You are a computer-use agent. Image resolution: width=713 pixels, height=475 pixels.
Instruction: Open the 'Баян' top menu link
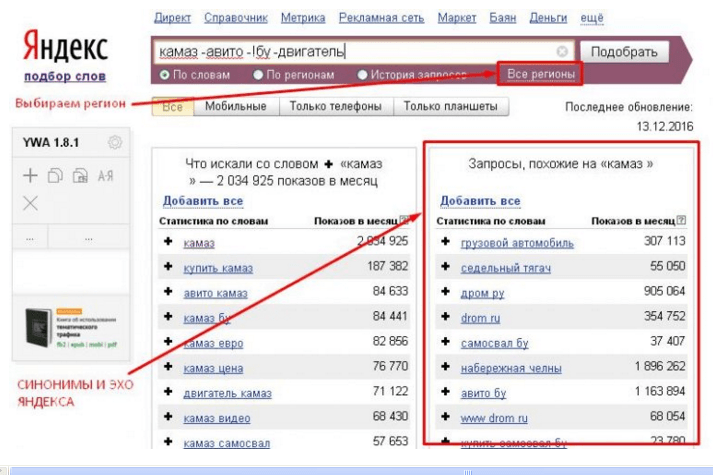(x=502, y=18)
